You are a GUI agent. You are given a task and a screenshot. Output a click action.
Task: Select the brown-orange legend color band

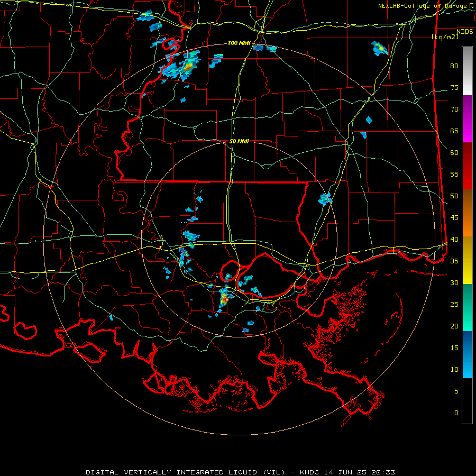click(467, 213)
